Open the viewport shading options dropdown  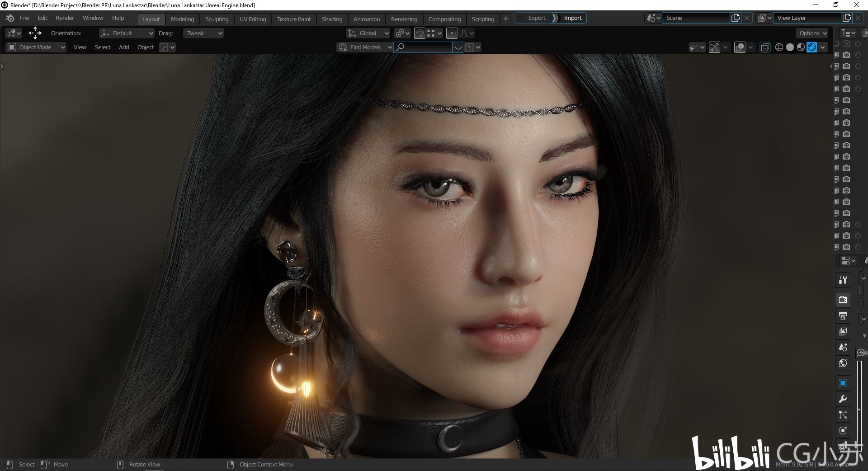[x=823, y=47]
